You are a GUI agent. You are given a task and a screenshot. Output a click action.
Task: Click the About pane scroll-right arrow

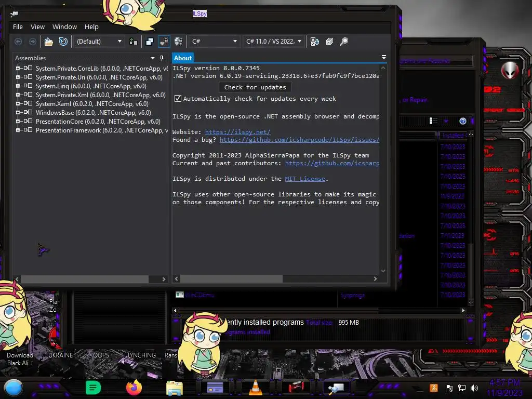(375, 279)
